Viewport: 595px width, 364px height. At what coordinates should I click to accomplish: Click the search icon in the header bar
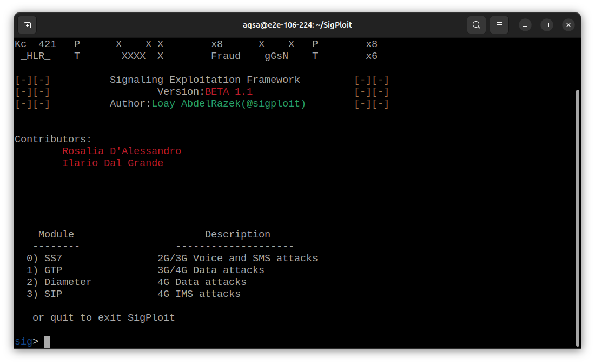(476, 25)
